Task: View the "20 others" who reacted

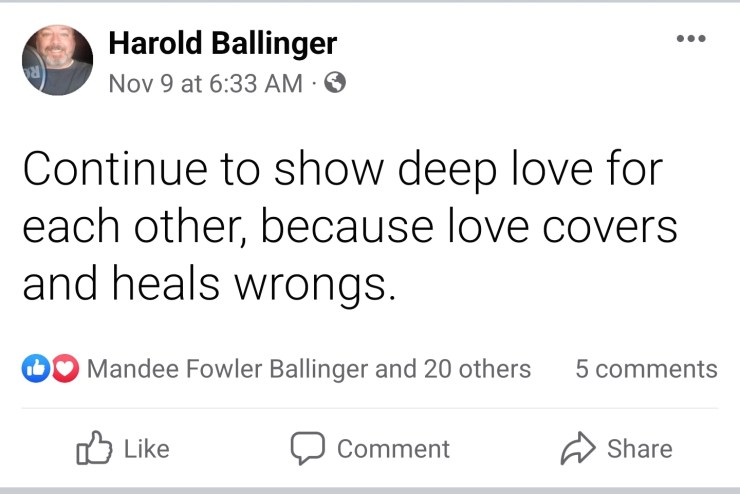Action: click(477, 369)
